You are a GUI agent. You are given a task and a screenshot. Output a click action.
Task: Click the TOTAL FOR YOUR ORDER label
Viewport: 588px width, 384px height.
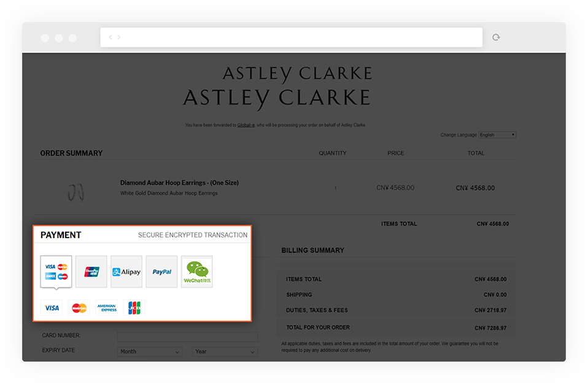tap(318, 328)
